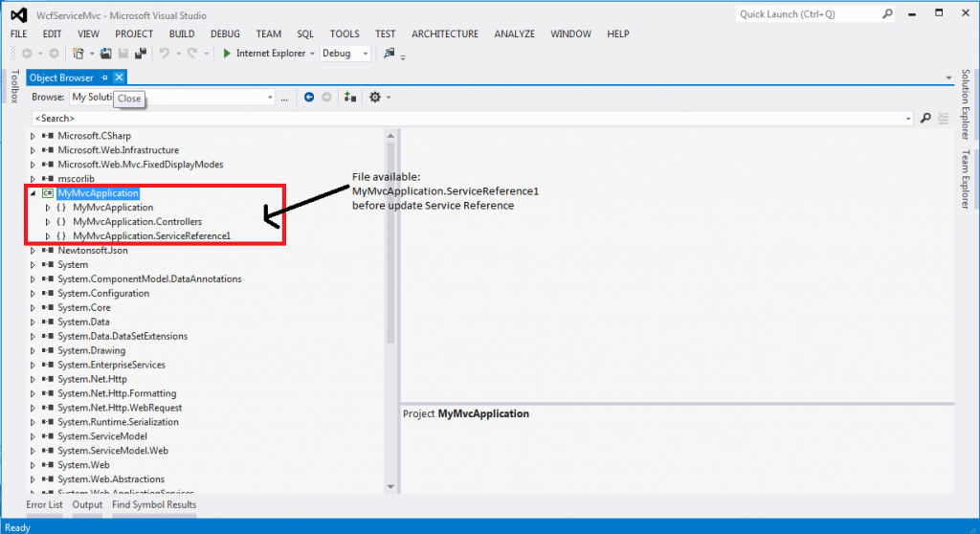
Task: Add to references in selected project icon
Action: [350, 97]
